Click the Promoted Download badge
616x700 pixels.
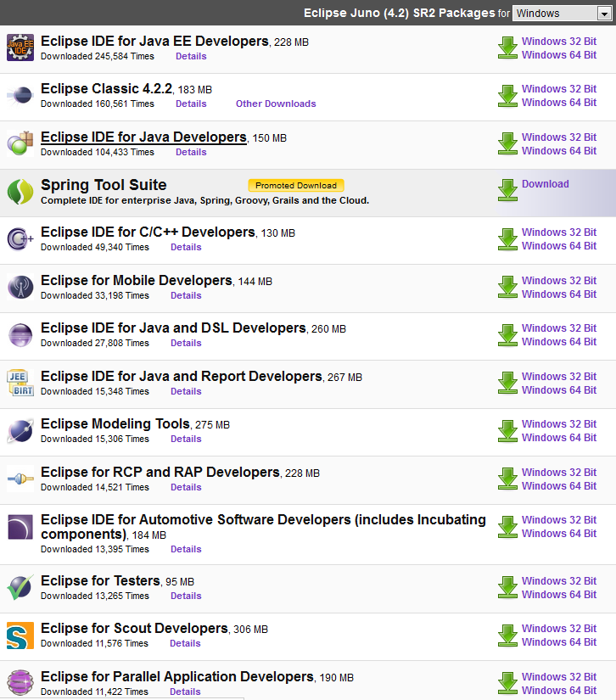(296, 185)
